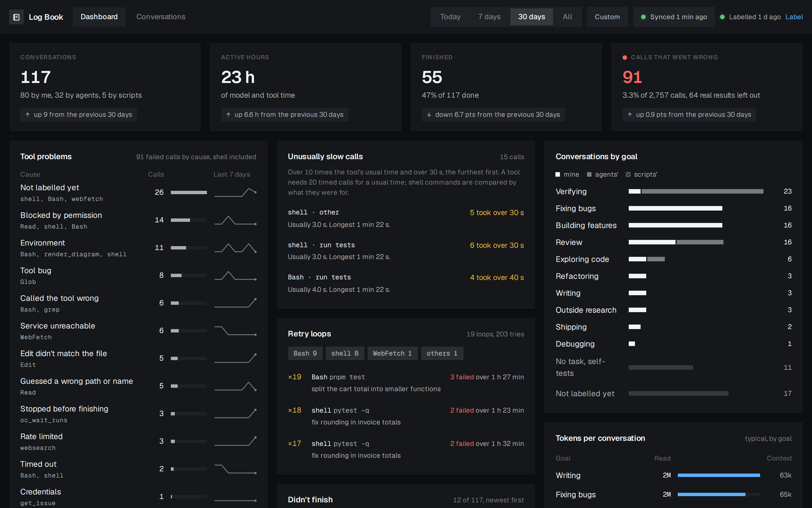The height and width of the screenshot is (508, 812).
Task: Select the 30 days range
Action: pos(531,17)
